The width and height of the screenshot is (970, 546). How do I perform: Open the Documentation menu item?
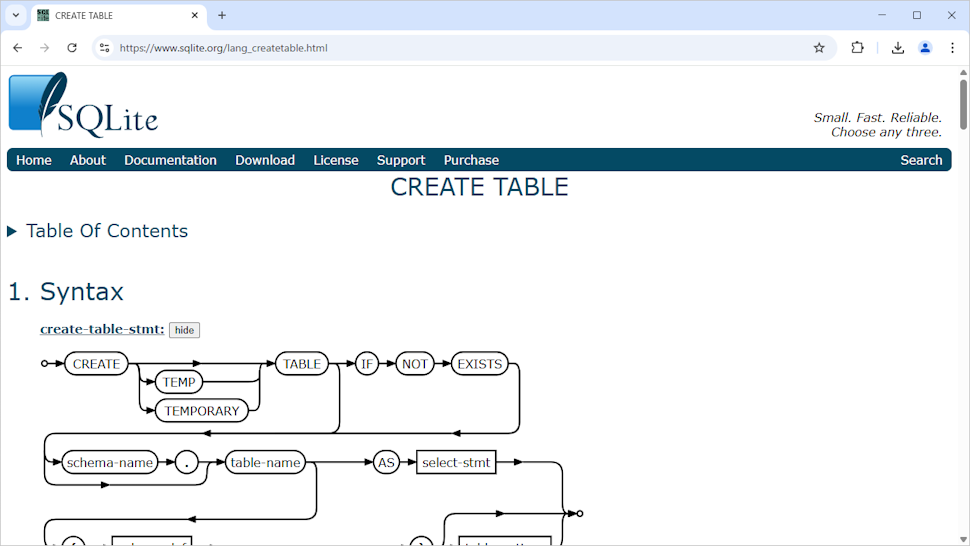(170, 160)
